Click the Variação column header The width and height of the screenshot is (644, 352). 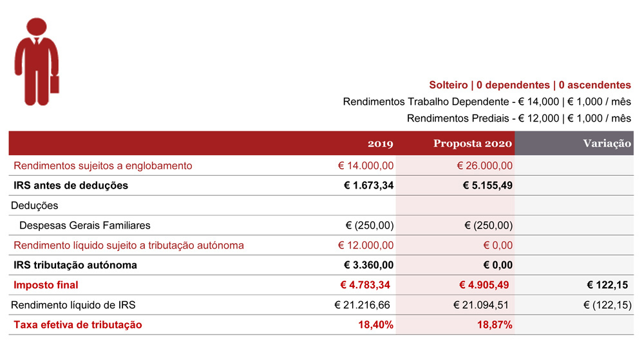[x=607, y=144]
